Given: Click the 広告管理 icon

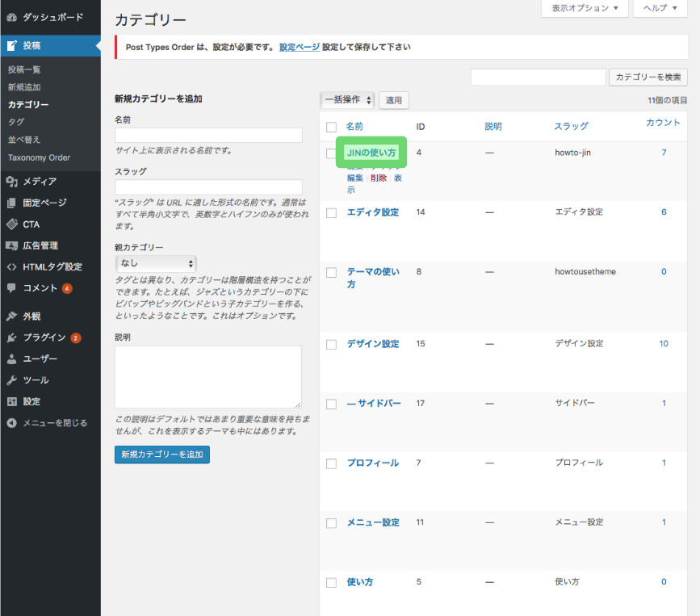Looking at the screenshot, I should [x=11, y=245].
